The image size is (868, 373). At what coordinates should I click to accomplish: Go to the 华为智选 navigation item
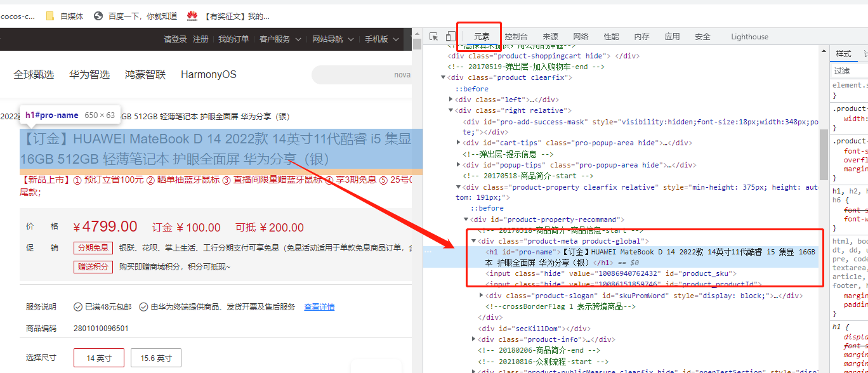coord(89,75)
